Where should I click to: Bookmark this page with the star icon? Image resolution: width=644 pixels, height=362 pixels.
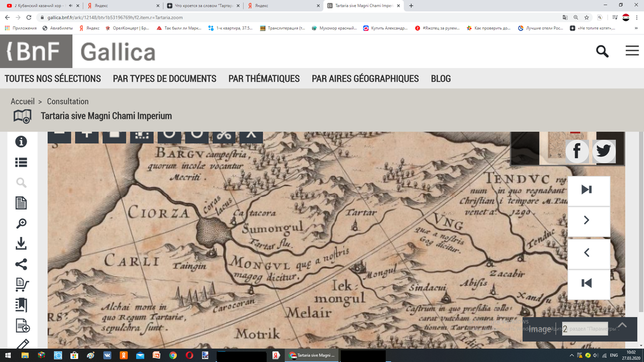point(587,17)
